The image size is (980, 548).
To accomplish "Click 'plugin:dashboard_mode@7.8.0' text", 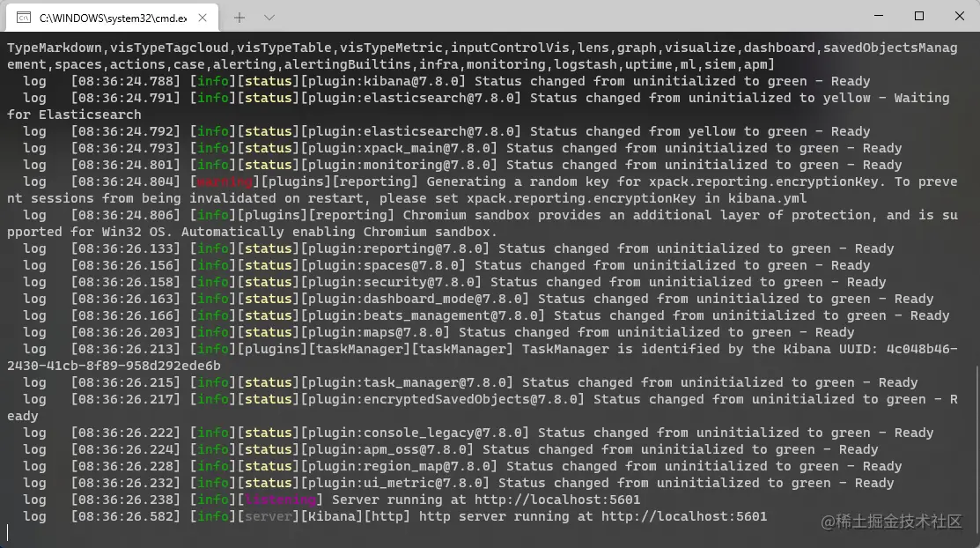I will click(x=415, y=299).
